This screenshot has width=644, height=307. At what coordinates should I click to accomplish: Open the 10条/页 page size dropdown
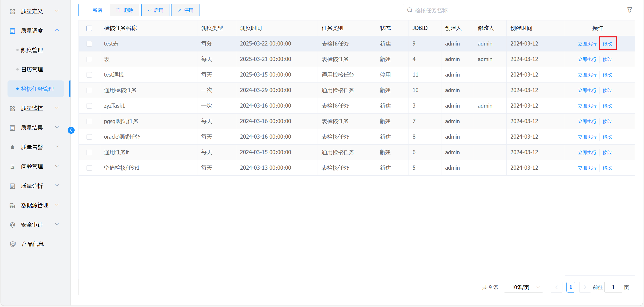pos(523,287)
